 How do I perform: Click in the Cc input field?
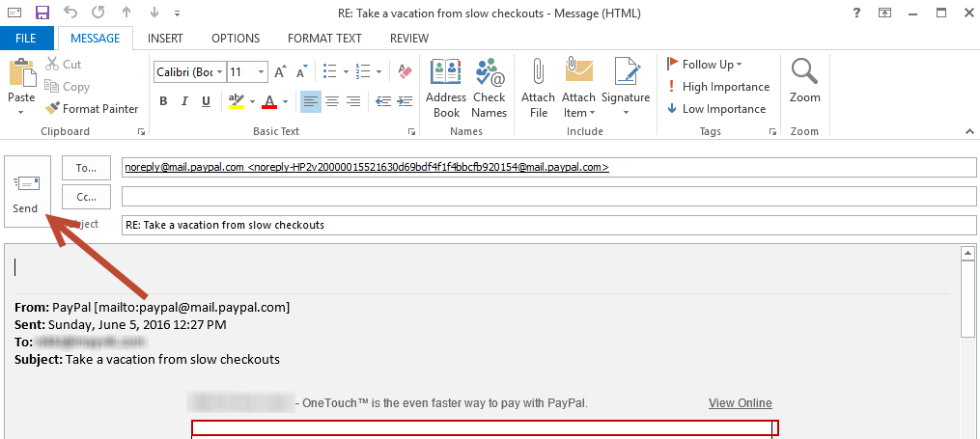point(548,197)
